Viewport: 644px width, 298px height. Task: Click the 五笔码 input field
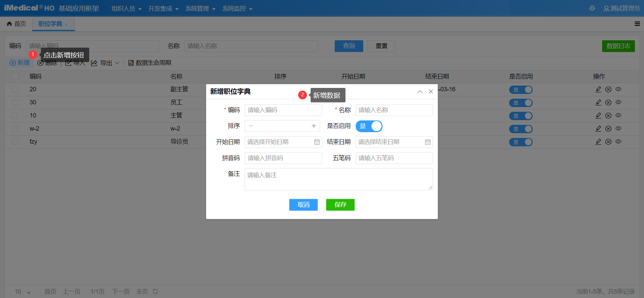(394, 158)
